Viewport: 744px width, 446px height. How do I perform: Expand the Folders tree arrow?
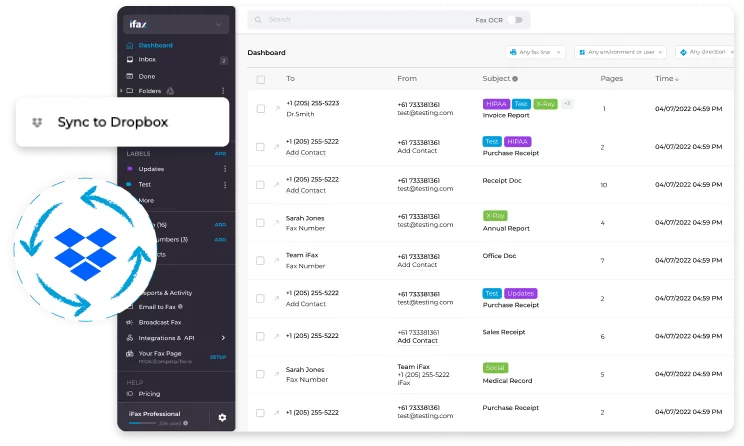tap(121, 91)
